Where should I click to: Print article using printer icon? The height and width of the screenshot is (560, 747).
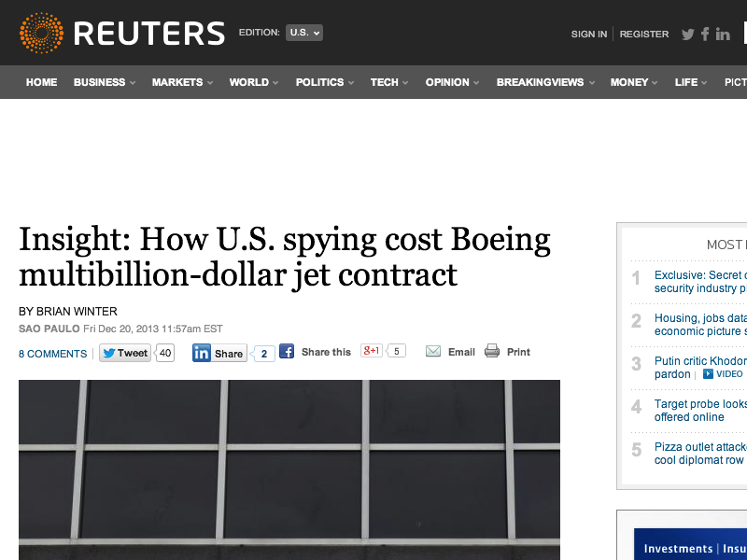click(492, 352)
